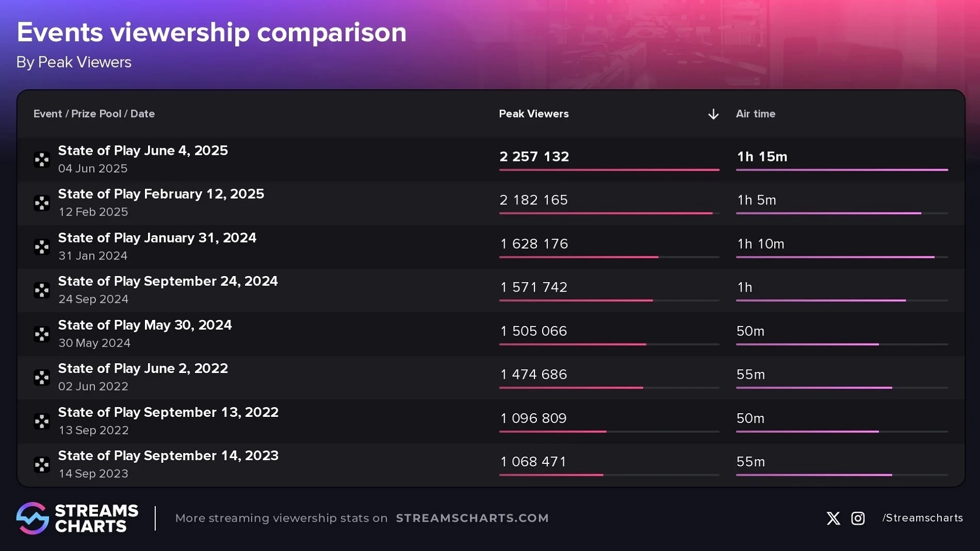Click the Streams Charts logo
Screen dimensions: 980x551
pos(77,518)
